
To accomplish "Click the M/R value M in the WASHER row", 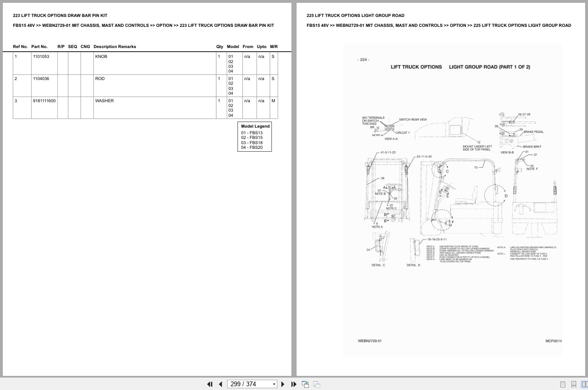I will pos(273,101).
